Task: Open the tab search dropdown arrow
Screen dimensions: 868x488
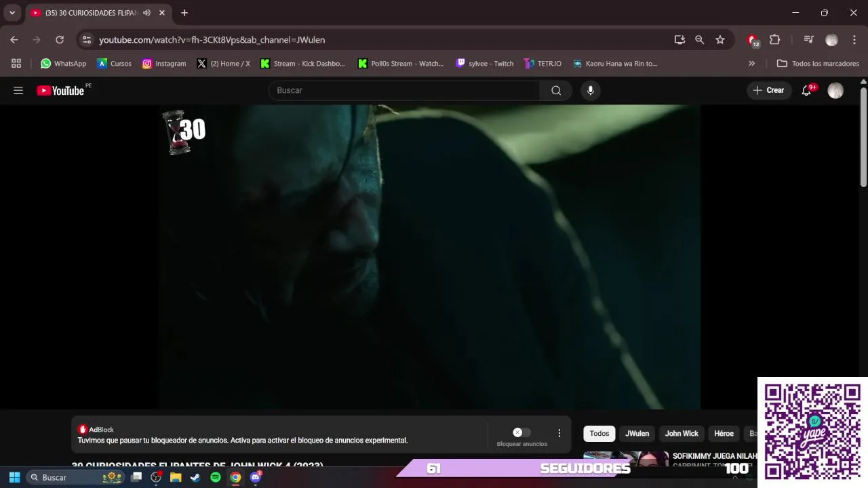Action: point(12,13)
